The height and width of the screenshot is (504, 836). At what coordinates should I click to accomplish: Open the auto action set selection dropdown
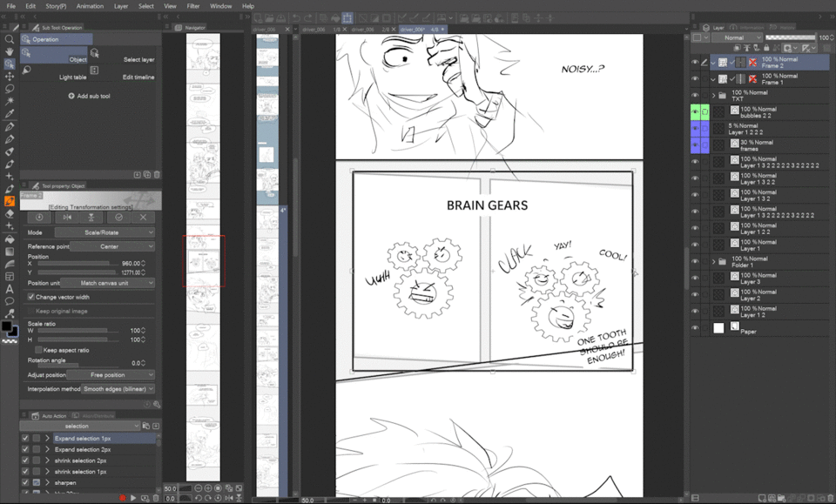[x=80, y=427]
